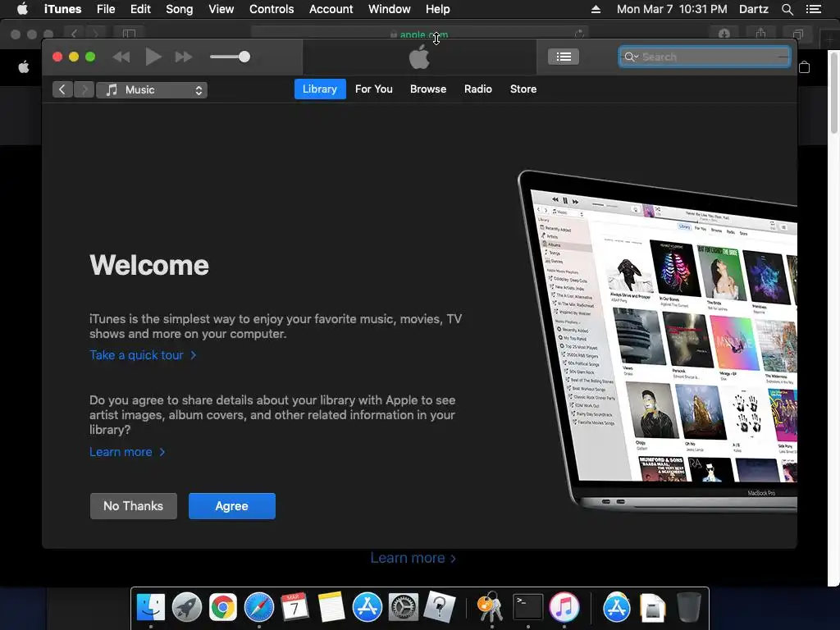
Task: Click Safari downloads button
Action: tap(724, 34)
